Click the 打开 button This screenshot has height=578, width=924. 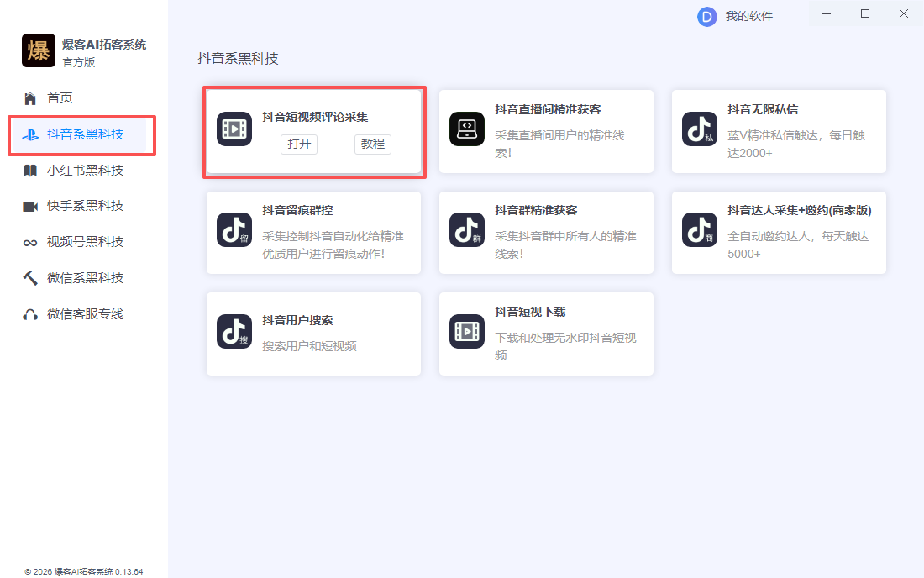point(299,144)
